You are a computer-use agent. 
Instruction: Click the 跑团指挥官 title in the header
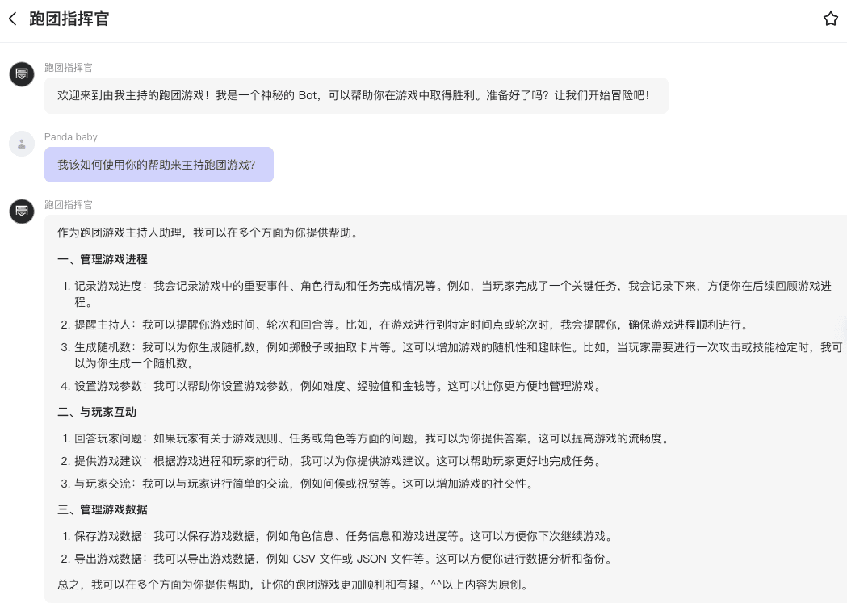[x=69, y=19]
